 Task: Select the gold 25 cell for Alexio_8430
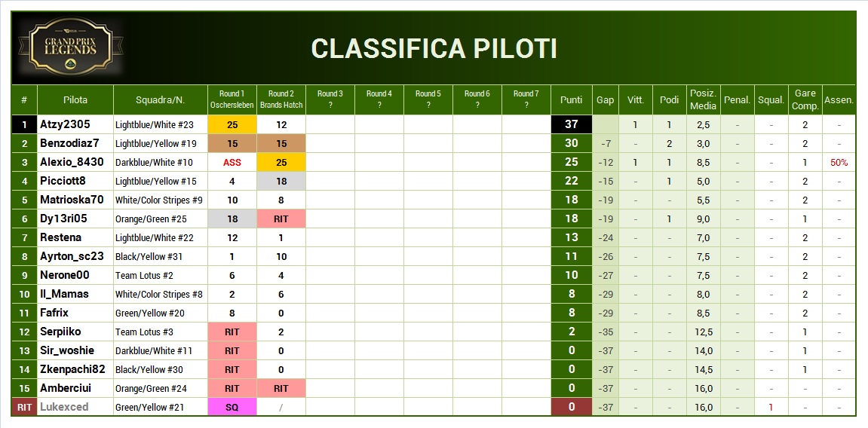coord(281,163)
